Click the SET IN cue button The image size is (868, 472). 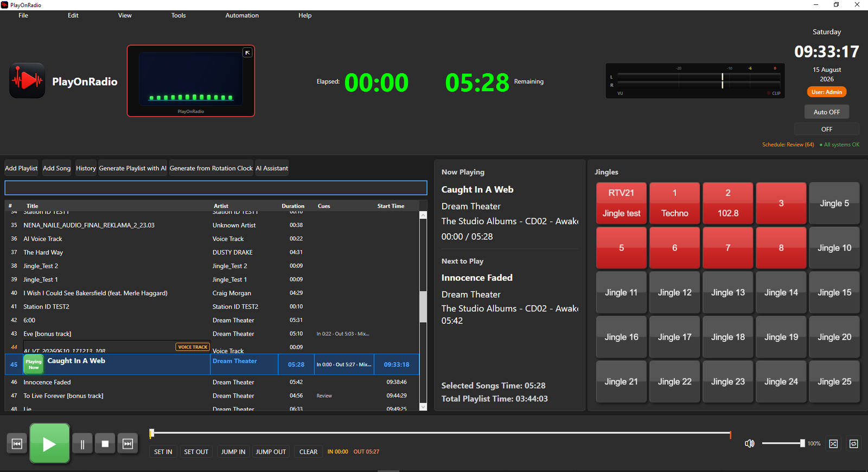tap(163, 451)
